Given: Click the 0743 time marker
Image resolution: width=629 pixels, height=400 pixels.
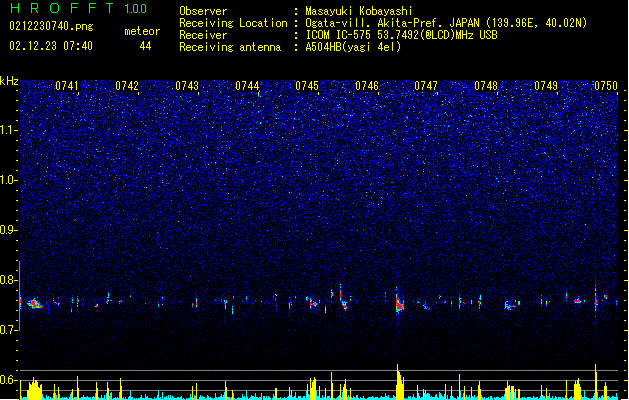Looking at the screenshot, I should 187,86.
